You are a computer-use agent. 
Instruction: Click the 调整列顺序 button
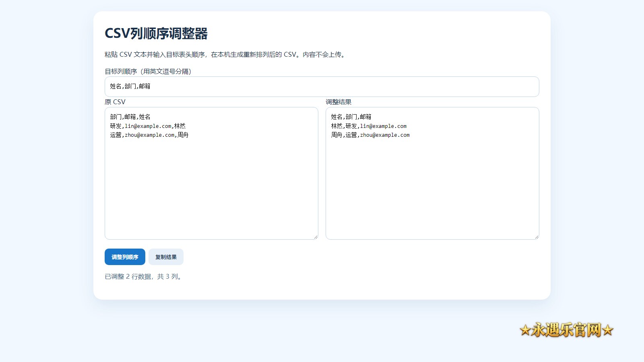click(125, 257)
